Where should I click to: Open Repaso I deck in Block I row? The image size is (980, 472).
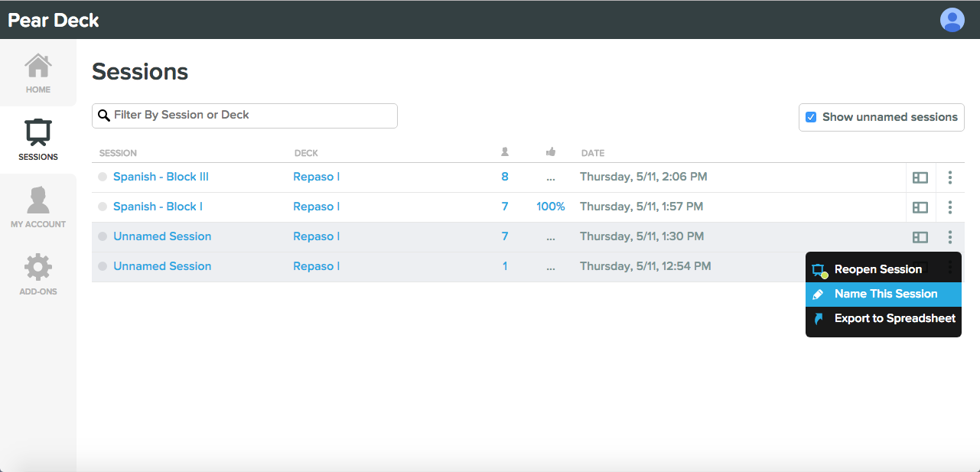[316, 207]
